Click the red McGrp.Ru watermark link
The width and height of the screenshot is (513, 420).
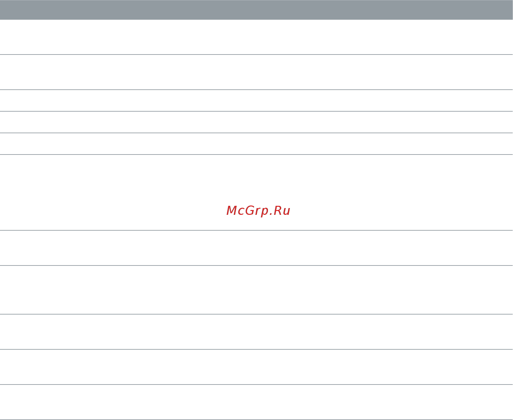pyautogui.click(x=258, y=211)
